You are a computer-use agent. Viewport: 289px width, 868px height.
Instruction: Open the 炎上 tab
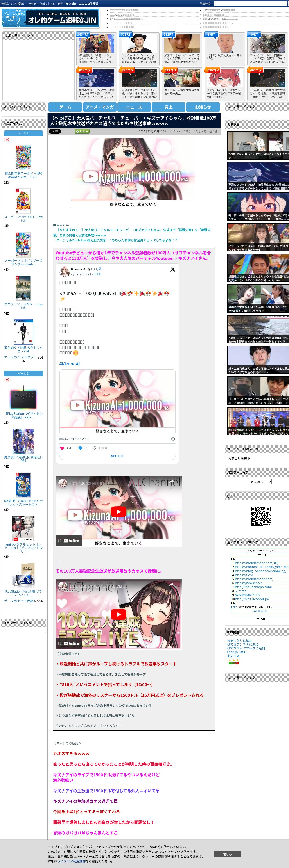pos(169,107)
